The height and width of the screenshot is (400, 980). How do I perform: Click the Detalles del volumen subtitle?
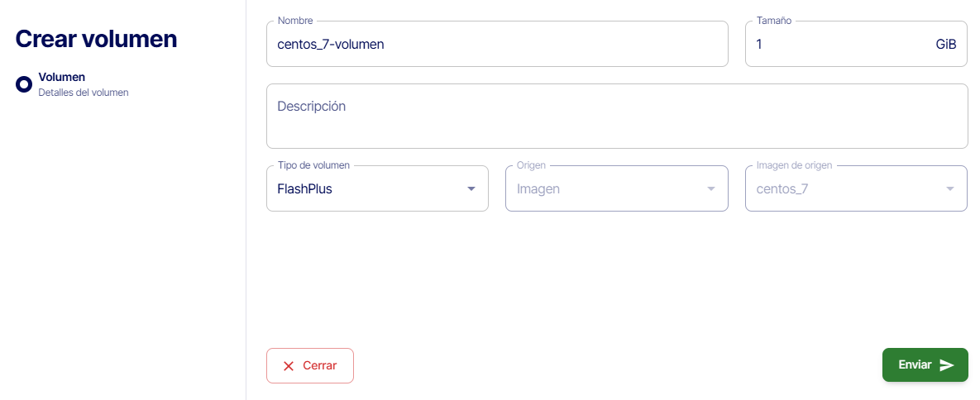click(84, 93)
